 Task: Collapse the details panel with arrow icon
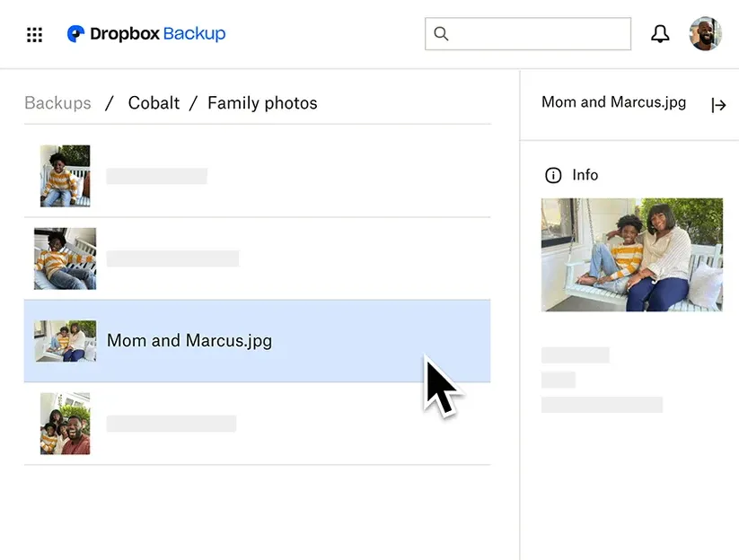pyautogui.click(x=718, y=105)
